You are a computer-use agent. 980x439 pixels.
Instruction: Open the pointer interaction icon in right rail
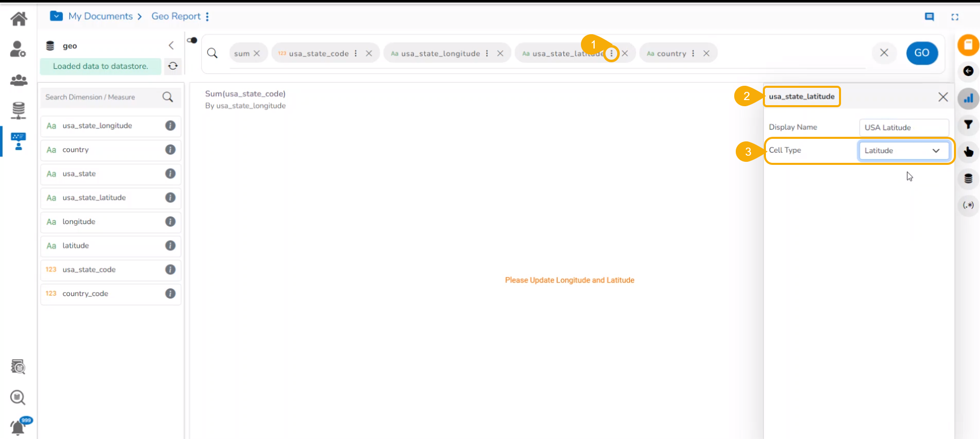click(968, 152)
